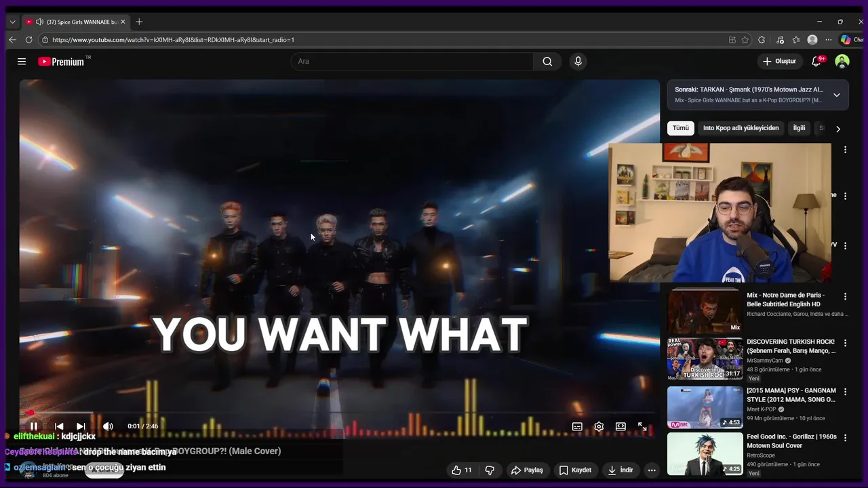Open more actions beside İndir button
The image size is (868, 488).
(x=652, y=470)
